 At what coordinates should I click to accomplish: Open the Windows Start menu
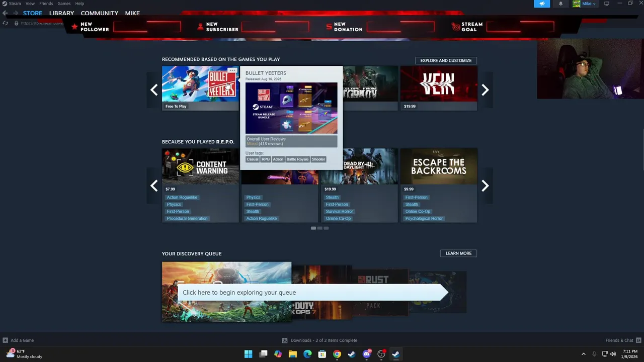click(248, 354)
